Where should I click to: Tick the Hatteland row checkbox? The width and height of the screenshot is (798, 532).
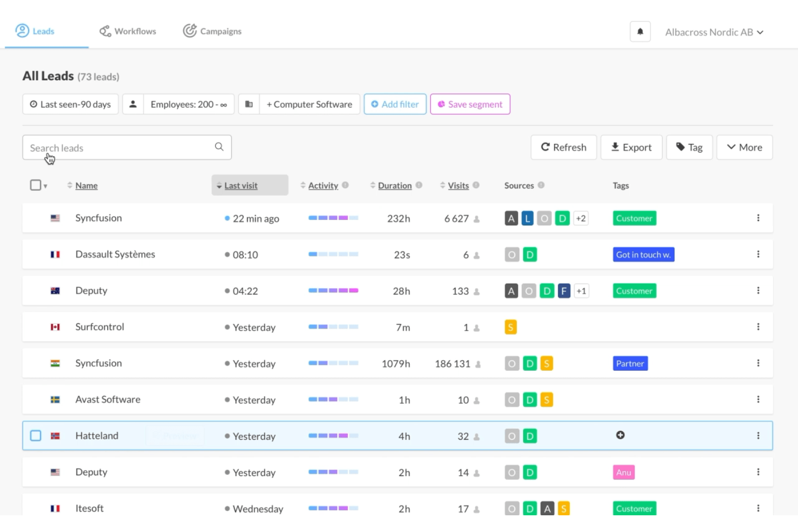click(36, 436)
